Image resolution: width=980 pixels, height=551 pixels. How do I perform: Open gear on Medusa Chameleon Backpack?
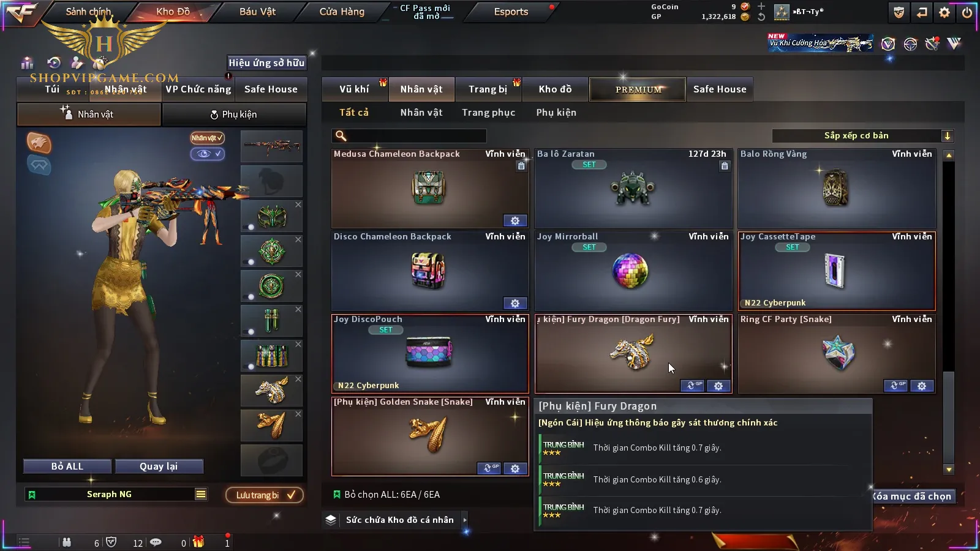pyautogui.click(x=515, y=220)
